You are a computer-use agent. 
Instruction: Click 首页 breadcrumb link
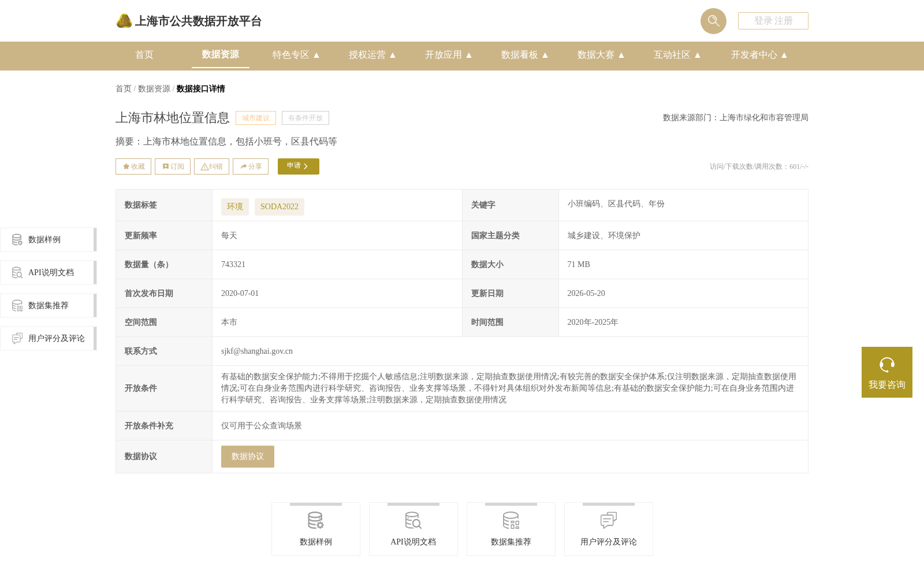[x=124, y=88]
